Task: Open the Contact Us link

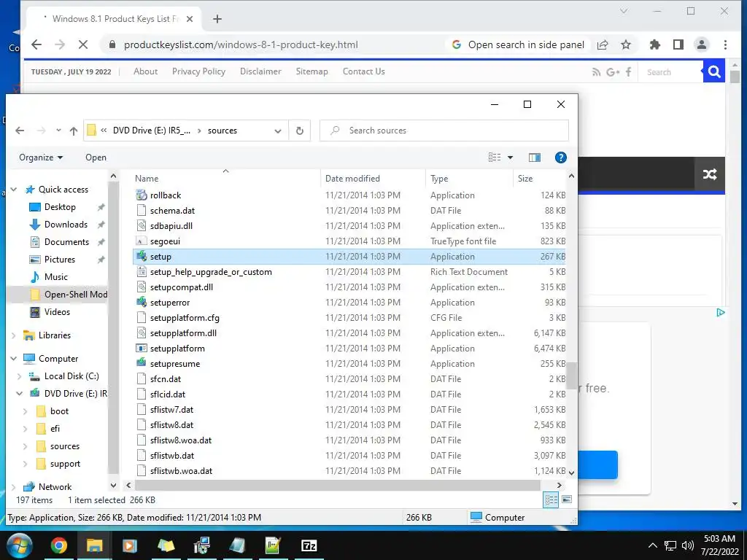Action: point(363,71)
